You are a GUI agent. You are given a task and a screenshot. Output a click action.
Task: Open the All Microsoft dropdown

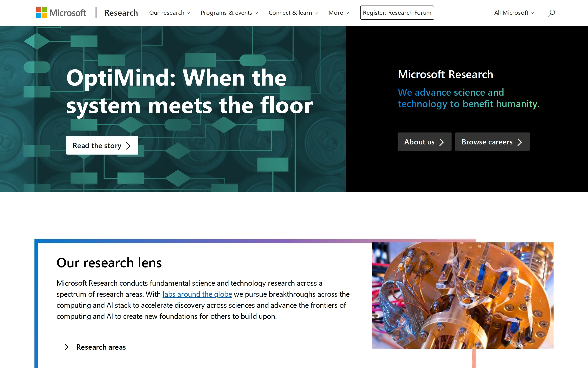pyautogui.click(x=514, y=13)
